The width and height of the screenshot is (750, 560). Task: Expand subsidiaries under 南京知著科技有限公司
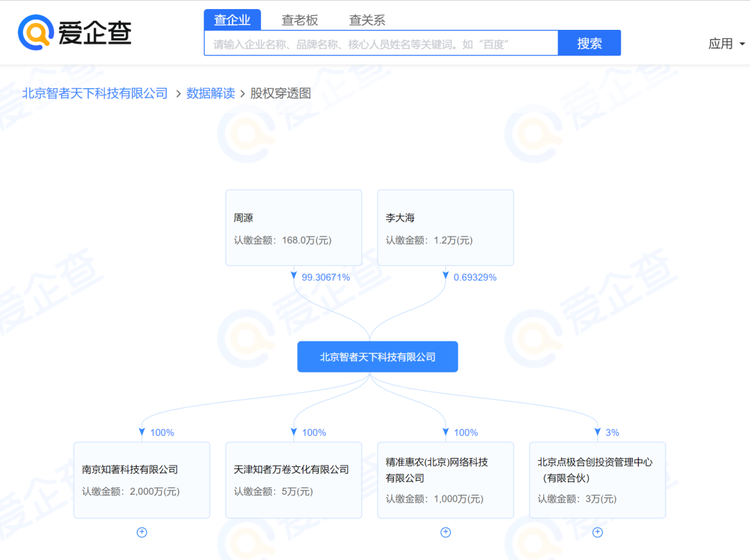click(x=142, y=532)
